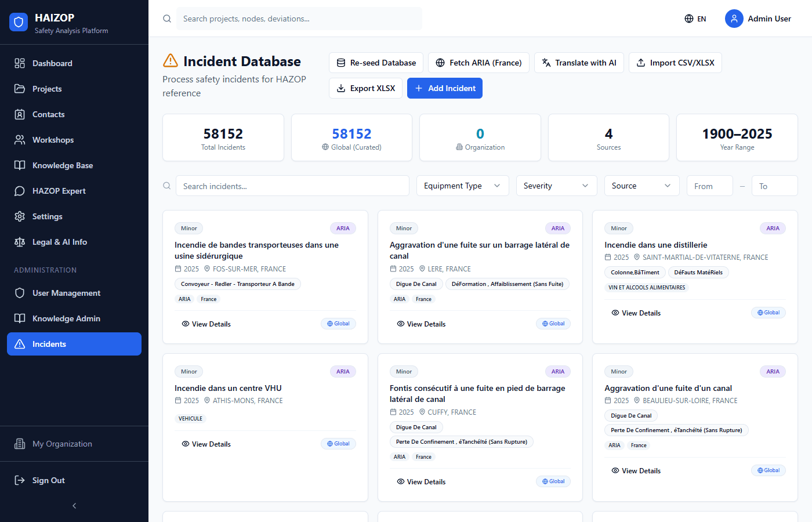Image resolution: width=812 pixels, height=522 pixels.
Task: Click the Sign Out icon in sidebar
Action: (20, 480)
